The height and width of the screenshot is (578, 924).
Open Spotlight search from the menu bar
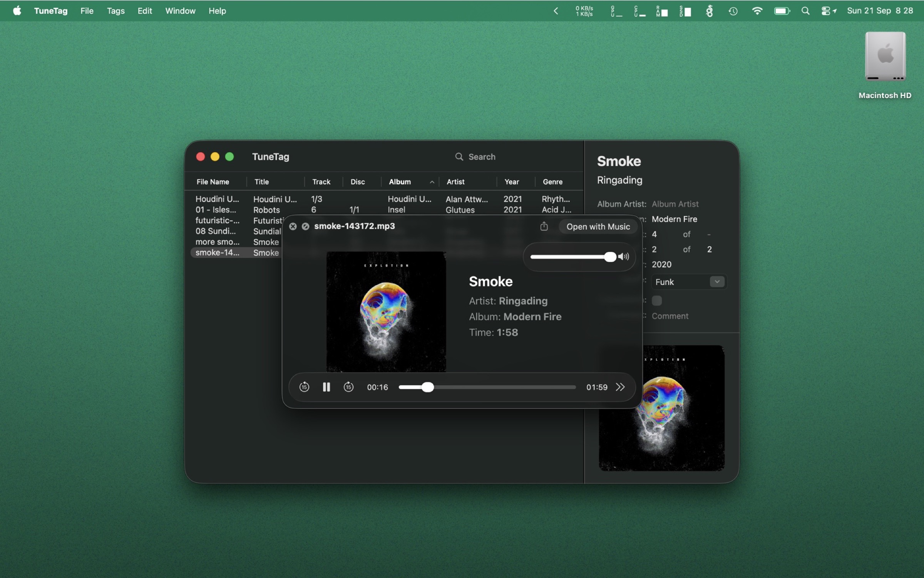tap(805, 11)
